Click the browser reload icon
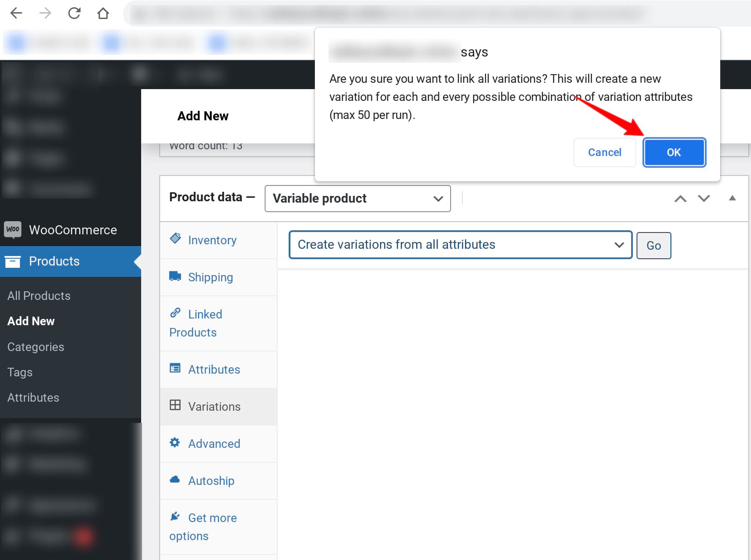751x560 pixels. click(x=74, y=13)
